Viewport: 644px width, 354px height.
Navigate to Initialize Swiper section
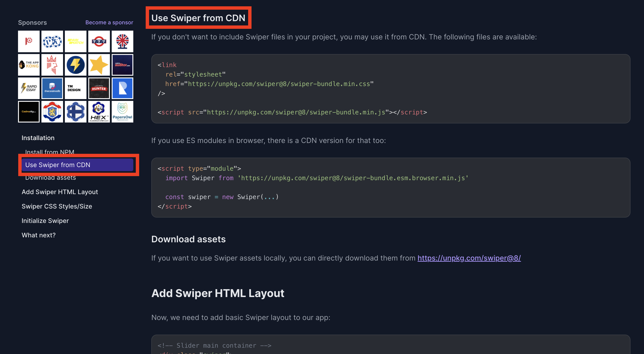(x=45, y=221)
